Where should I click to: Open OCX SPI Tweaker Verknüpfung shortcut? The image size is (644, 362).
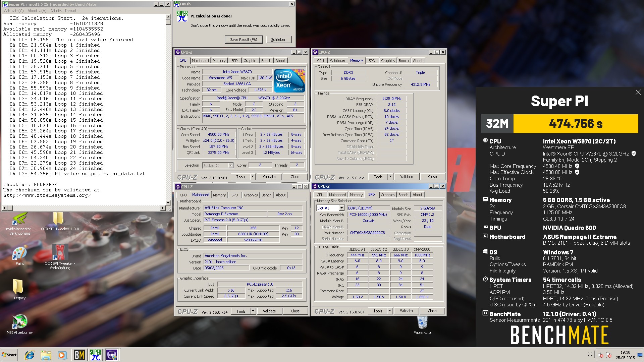tap(60, 256)
